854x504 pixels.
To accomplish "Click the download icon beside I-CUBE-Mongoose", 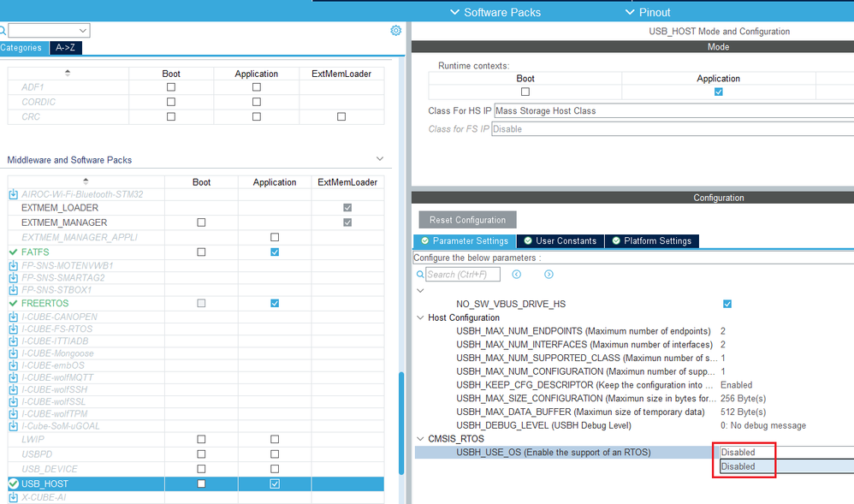I will [x=14, y=353].
